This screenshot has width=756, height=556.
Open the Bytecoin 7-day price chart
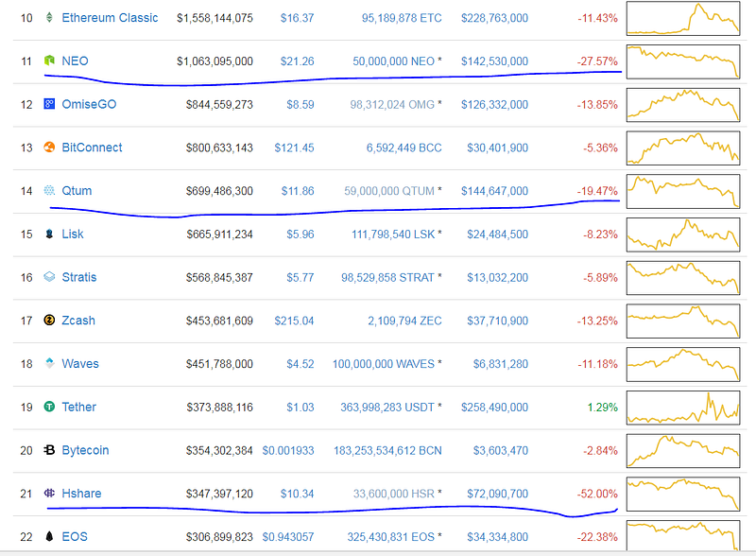click(x=683, y=450)
